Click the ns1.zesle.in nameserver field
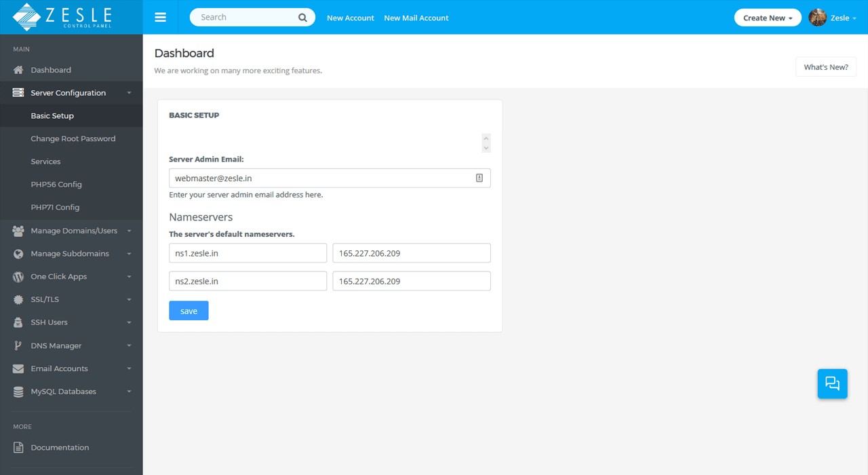This screenshot has width=868, height=475. 248,252
